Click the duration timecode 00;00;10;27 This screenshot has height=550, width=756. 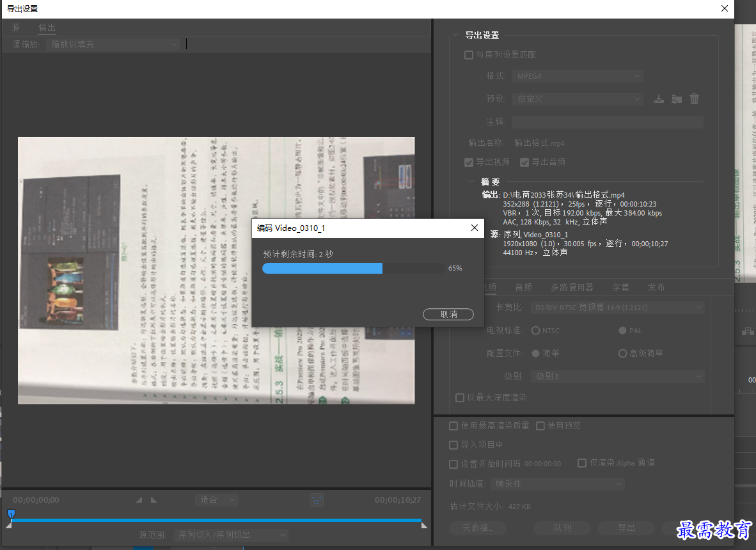[x=398, y=500]
